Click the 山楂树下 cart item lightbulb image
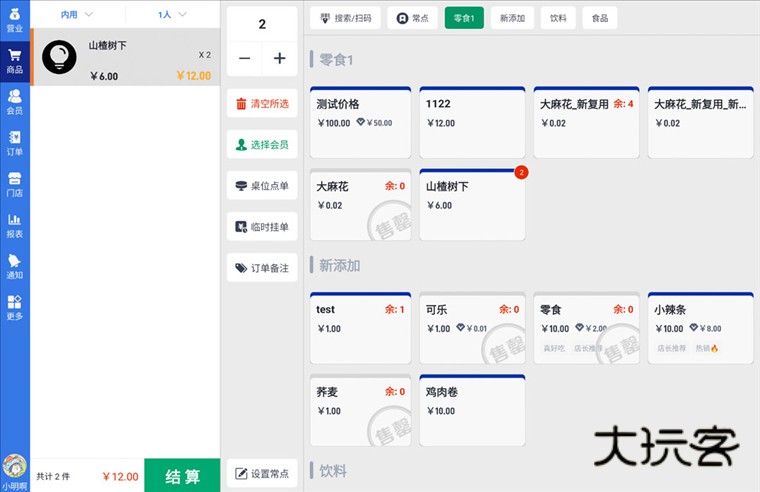This screenshot has width=760, height=492. pos(59,57)
